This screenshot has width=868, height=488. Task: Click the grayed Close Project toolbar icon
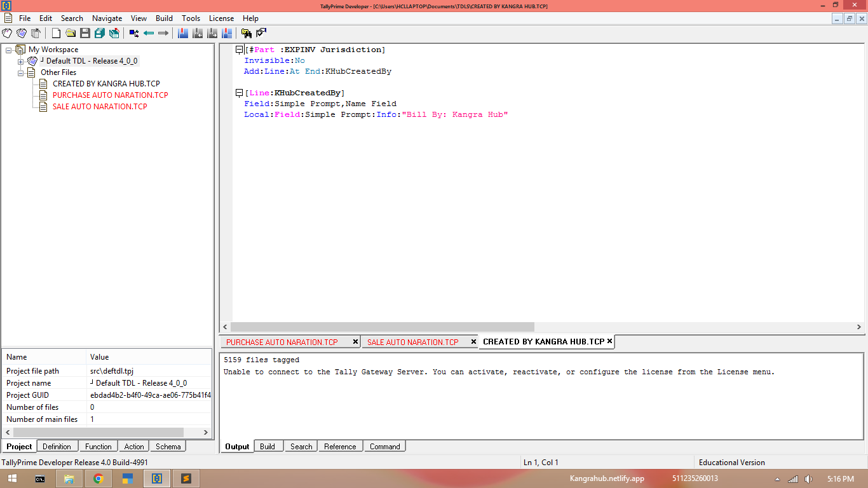tap(36, 33)
